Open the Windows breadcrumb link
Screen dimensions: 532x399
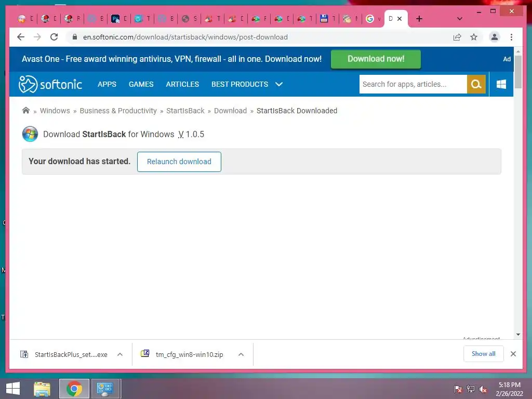click(x=55, y=111)
